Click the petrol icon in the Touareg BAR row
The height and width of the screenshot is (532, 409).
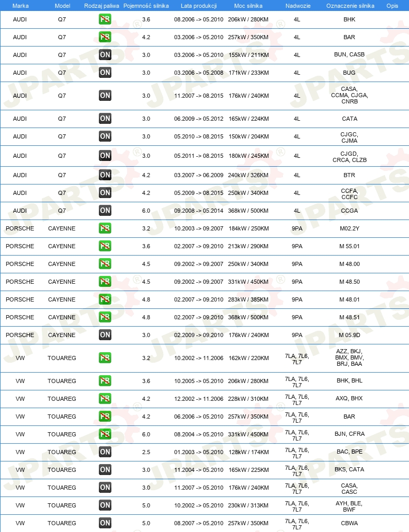(105, 417)
